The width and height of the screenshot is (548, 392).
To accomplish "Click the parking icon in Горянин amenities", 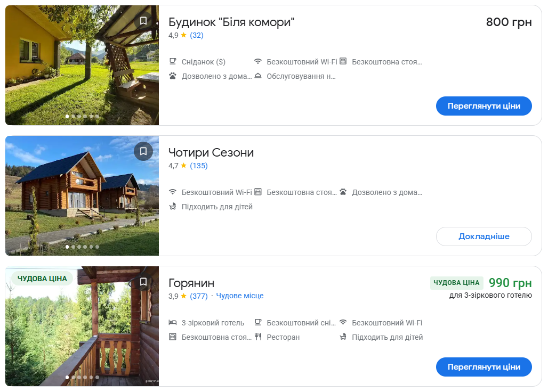I will click(173, 337).
